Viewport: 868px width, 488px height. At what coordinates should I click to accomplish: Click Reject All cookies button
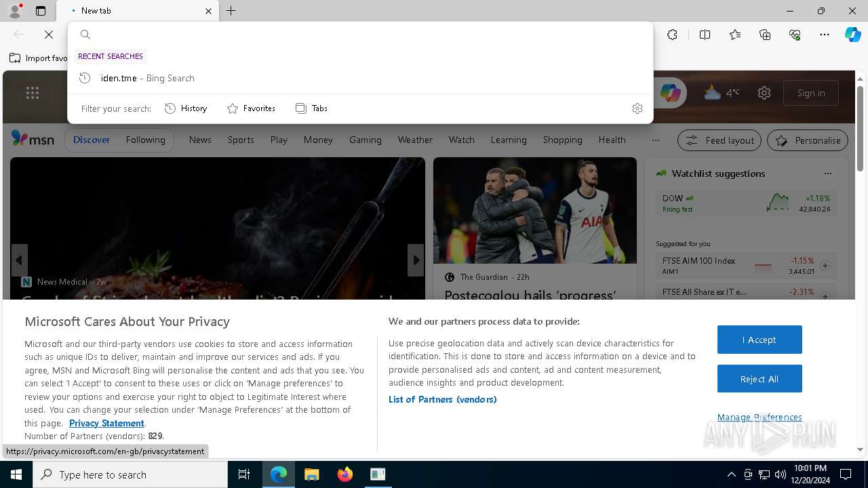tap(759, 379)
